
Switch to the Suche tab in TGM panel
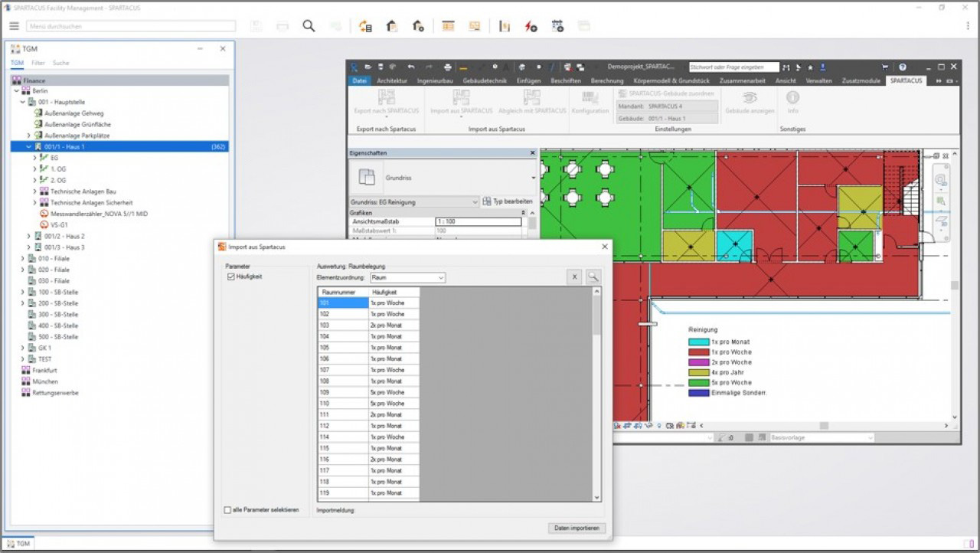point(60,63)
